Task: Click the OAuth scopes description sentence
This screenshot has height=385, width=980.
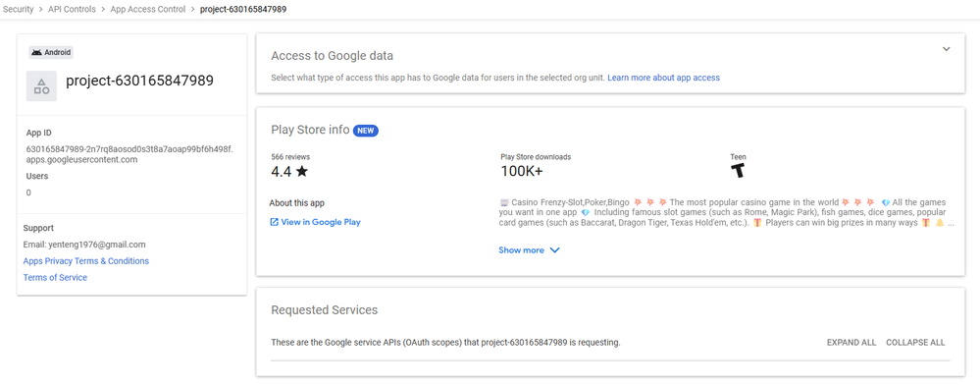Action: pyautogui.click(x=445, y=343)
